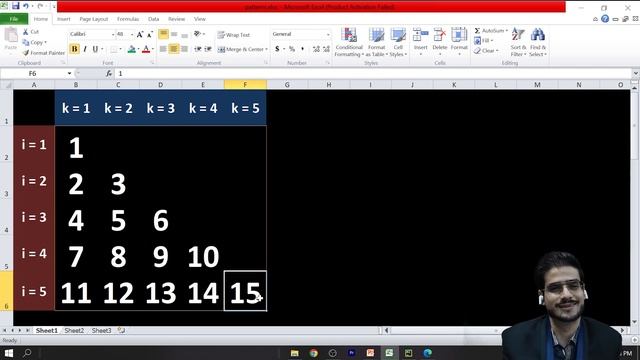Click Decrease Indent icon
640x360 pixels.
point(198,49)
